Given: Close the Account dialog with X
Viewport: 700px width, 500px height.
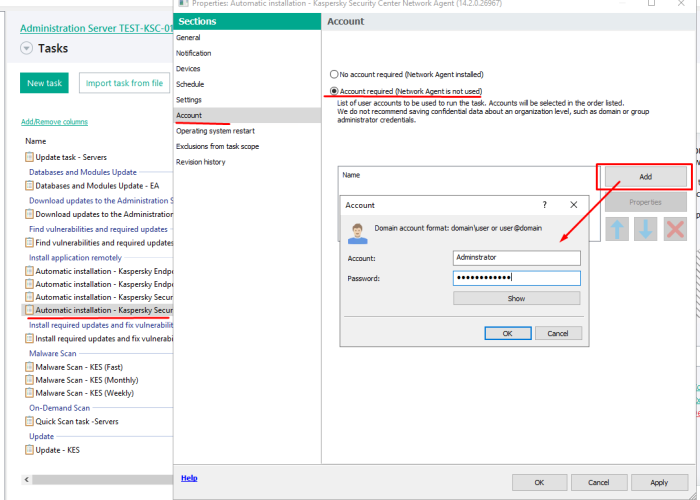Looking at the screenshot, I should click(574, 204).
